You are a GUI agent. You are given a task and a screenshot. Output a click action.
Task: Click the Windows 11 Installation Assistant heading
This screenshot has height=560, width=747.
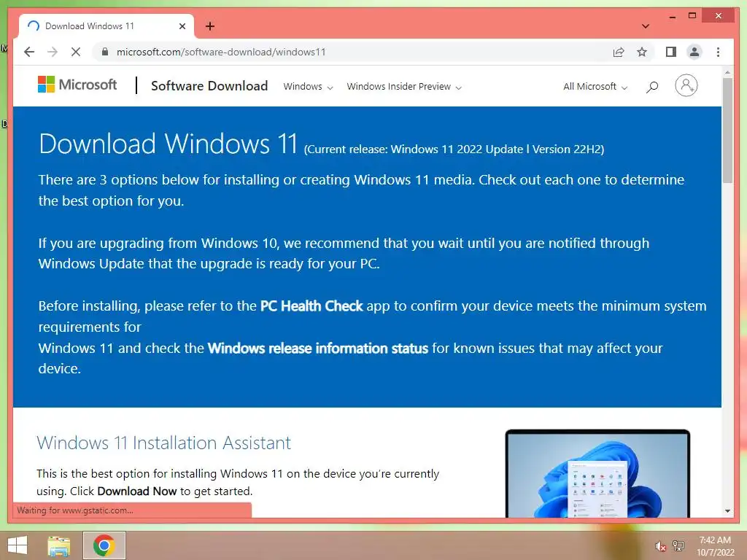[163, 443]
